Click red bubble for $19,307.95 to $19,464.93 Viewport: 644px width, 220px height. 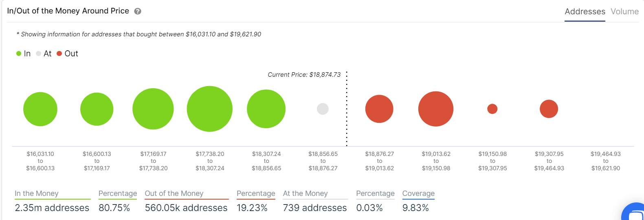549,109
